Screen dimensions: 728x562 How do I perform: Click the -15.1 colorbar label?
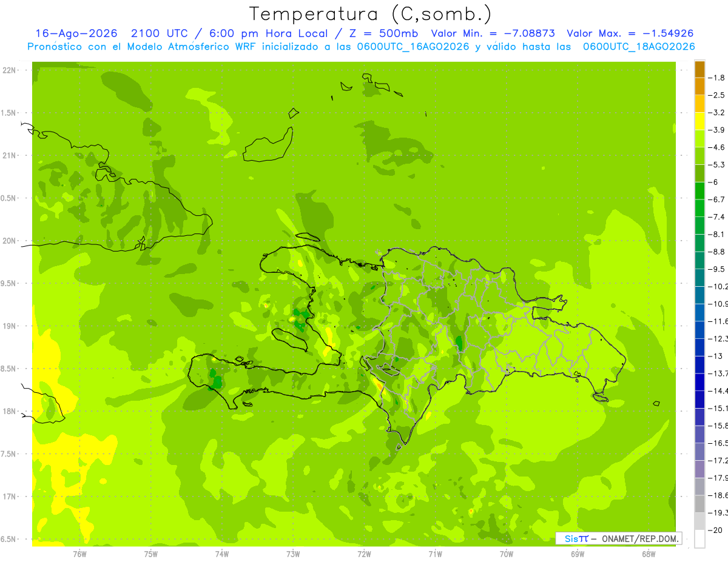(718, 407)
